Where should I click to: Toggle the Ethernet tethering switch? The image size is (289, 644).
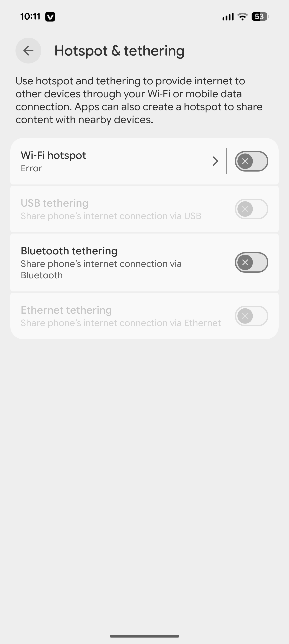[251, 316]
